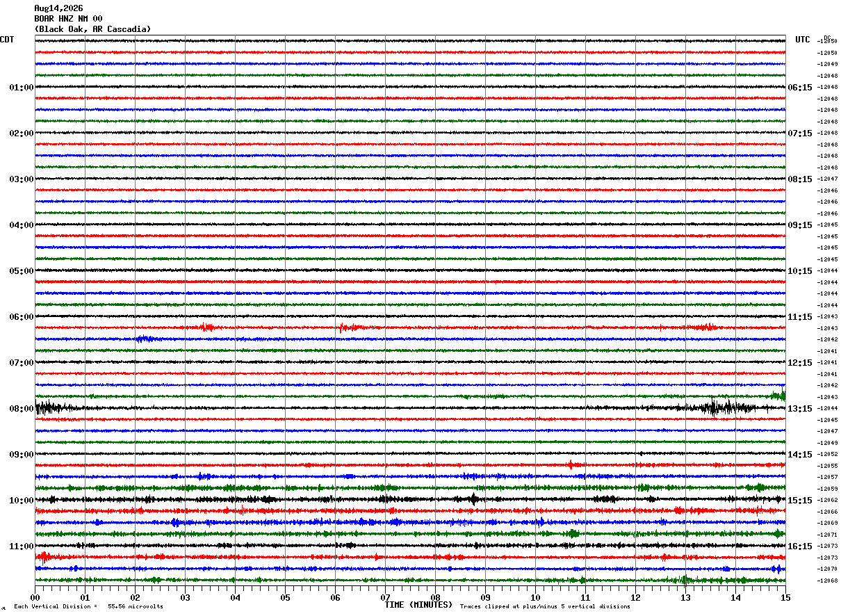This screenshot has width=841, height=616.
Task: Click the DC value "-12071"
Action: click(x=828, y=535)
